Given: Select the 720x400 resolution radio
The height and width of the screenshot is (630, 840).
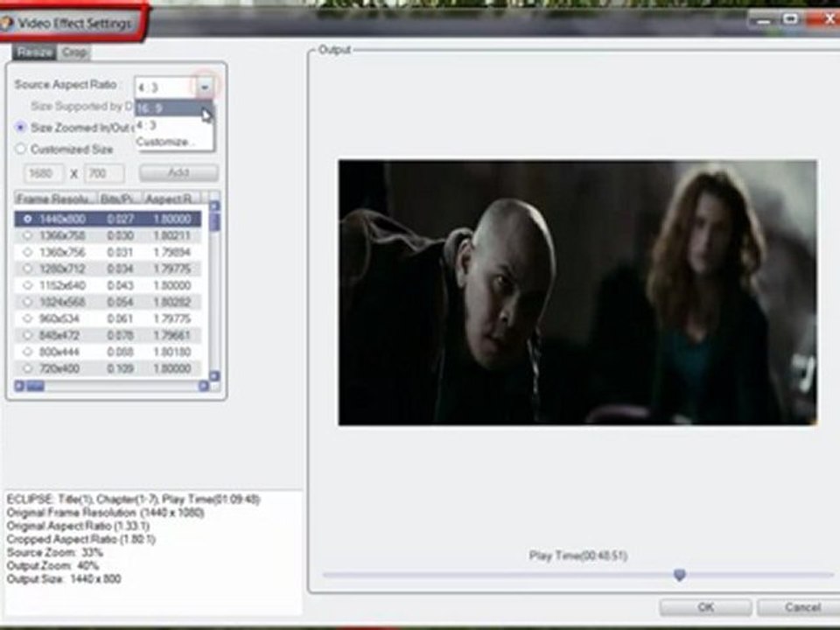Looking at the screenshot, I should [27, 368].
